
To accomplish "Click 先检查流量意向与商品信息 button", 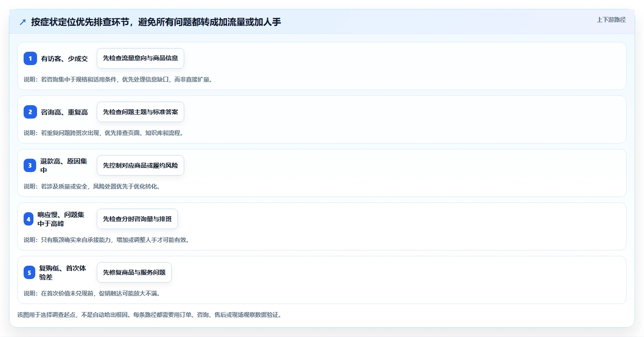I will 140,58.
